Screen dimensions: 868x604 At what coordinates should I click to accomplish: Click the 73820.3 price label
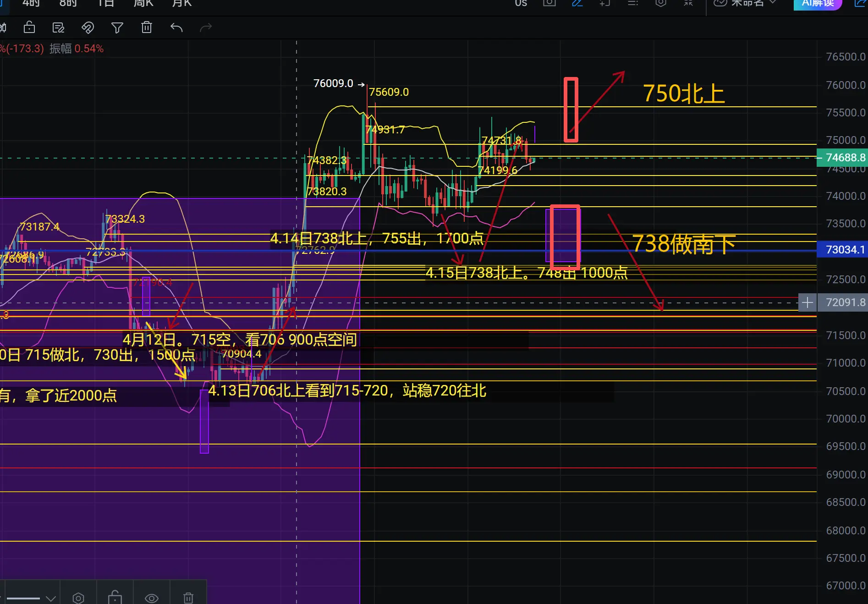[x=327, y=192]
